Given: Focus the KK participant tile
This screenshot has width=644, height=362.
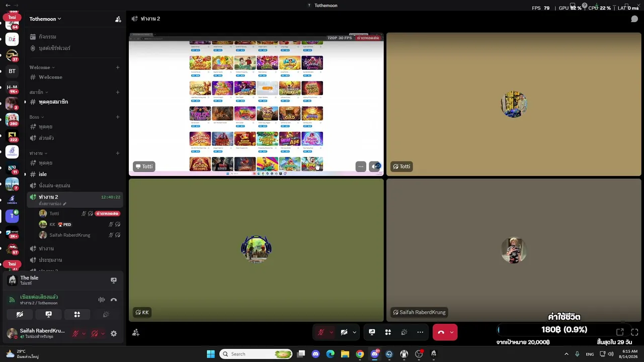Looking at the screenshot, I should tap(256, 250).
